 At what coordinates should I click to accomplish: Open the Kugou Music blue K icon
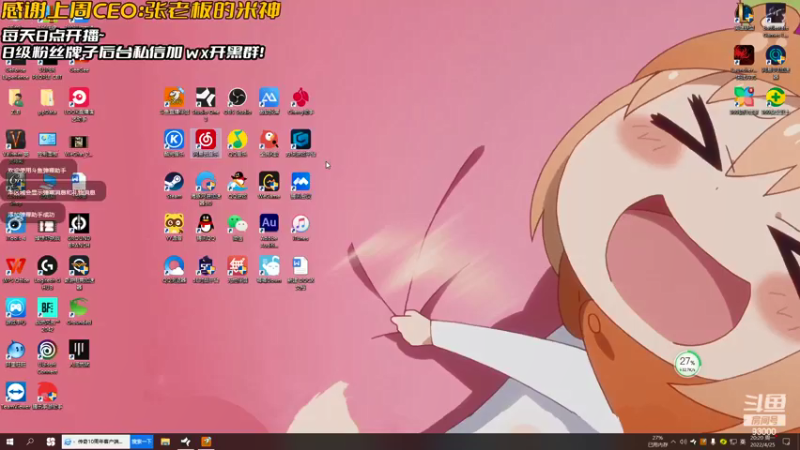pos(174,139)
